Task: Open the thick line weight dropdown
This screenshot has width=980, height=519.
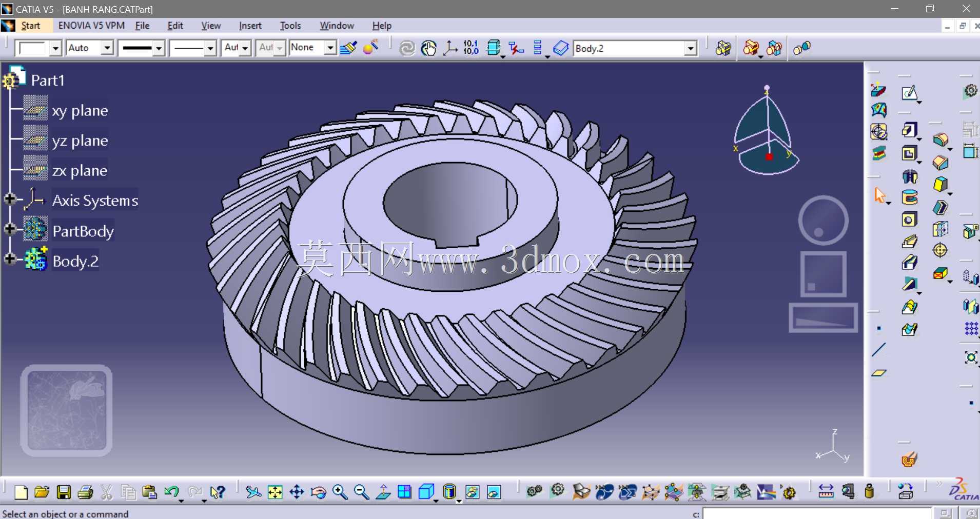Action: 159,48
